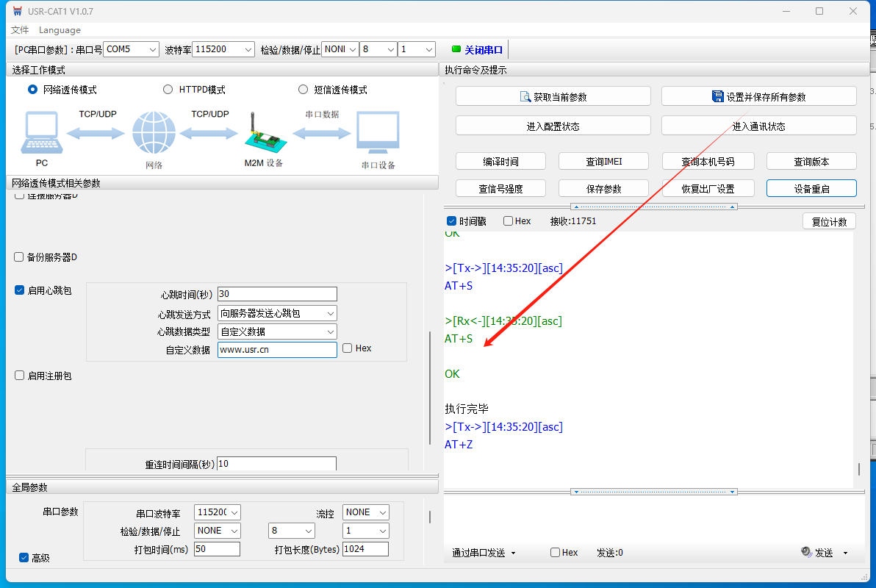Click the green indicator beside 关闭串口
This screenshot has width=876, height=588.
click(x=456, y=49)
